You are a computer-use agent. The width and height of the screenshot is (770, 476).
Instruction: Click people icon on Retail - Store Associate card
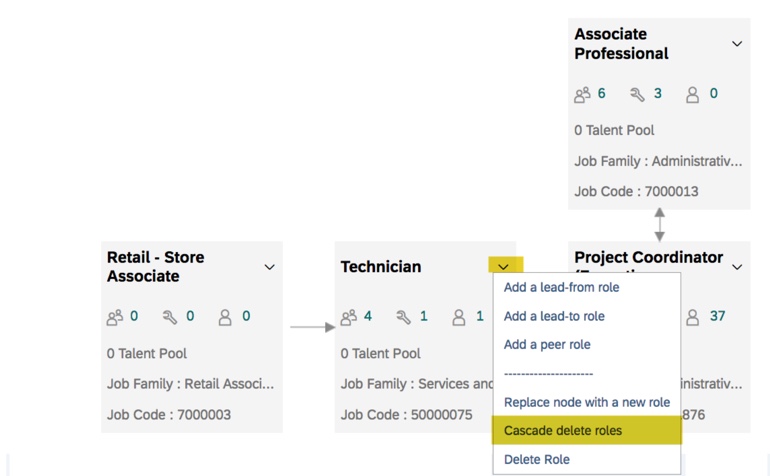pyautogui.click(x=115, y=317)
